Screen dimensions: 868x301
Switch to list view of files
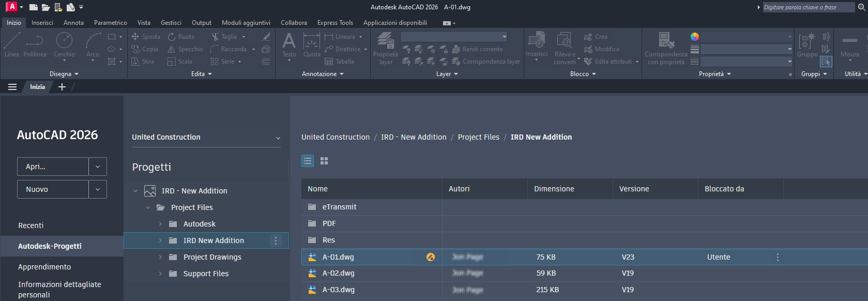tap(308, 161)
